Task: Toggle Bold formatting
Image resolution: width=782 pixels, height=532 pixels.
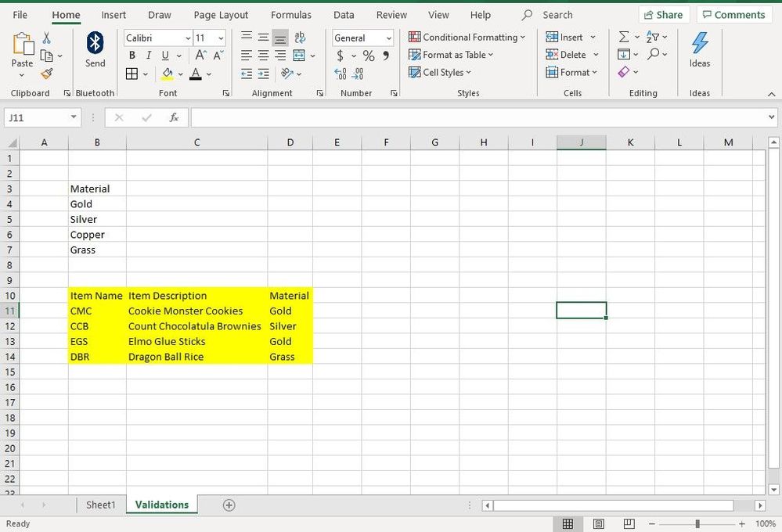Action: (132, 56)
